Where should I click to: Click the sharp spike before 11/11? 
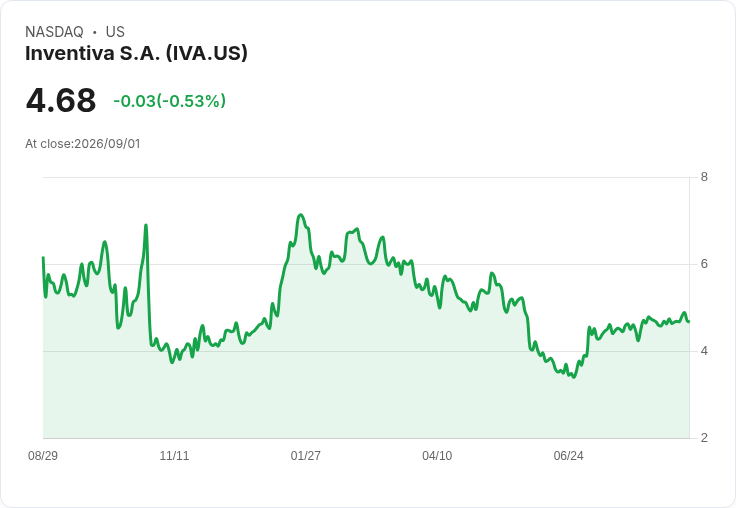(x=146, y=225)
